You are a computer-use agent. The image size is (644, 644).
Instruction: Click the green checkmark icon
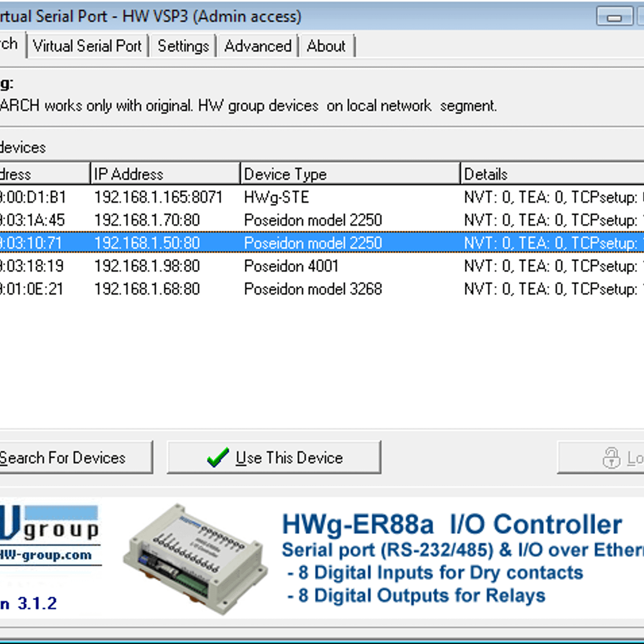[x=217, y=458]
